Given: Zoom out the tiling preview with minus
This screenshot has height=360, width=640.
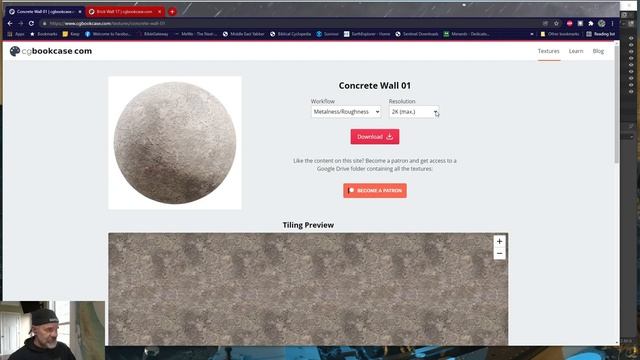Looking at the screenshot, I should tap(499, 253).
